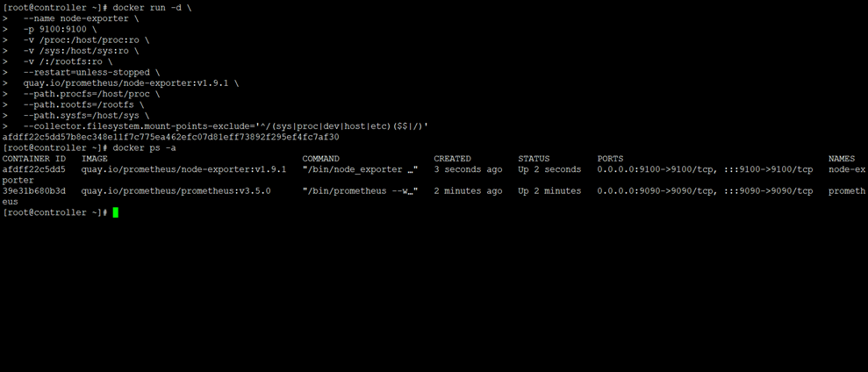
Task: Click the CONTAINER ID column header
Action: 34,159
